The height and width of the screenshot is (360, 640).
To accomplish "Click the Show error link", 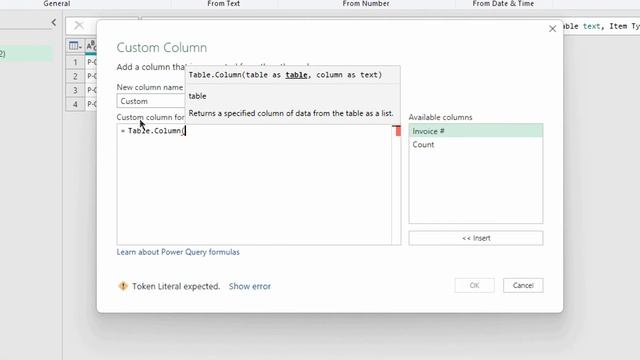I will click(x=250, y=286).
